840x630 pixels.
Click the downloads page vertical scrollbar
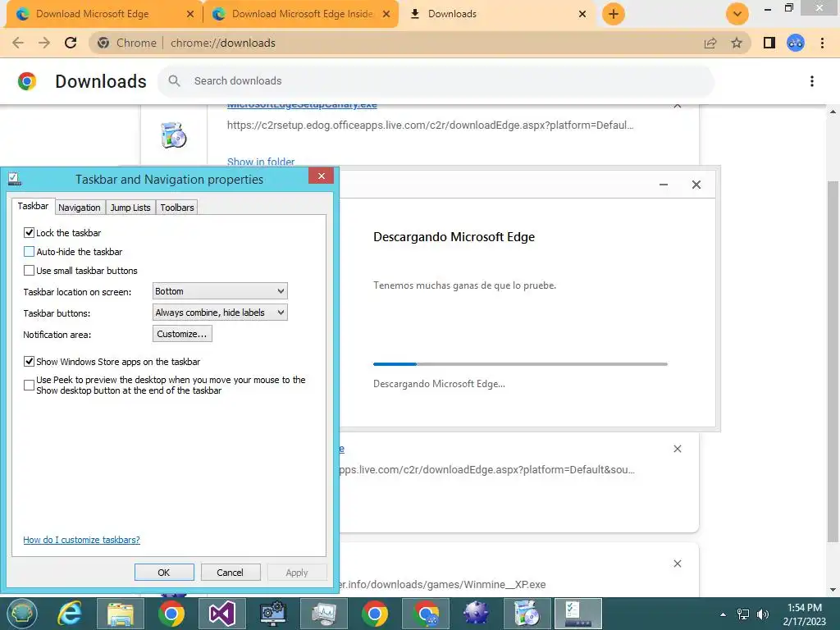(833, 362)
